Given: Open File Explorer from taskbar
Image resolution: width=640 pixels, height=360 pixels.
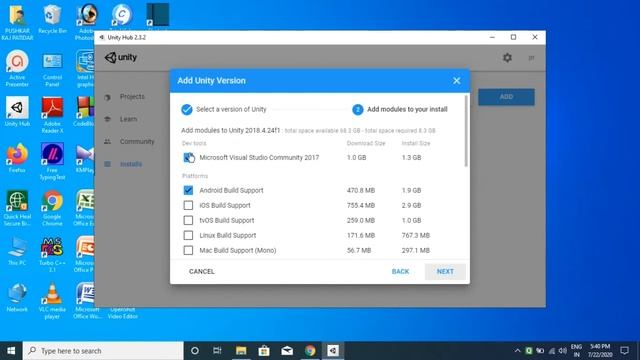Looking at the screenshot, I should point(241,351).
